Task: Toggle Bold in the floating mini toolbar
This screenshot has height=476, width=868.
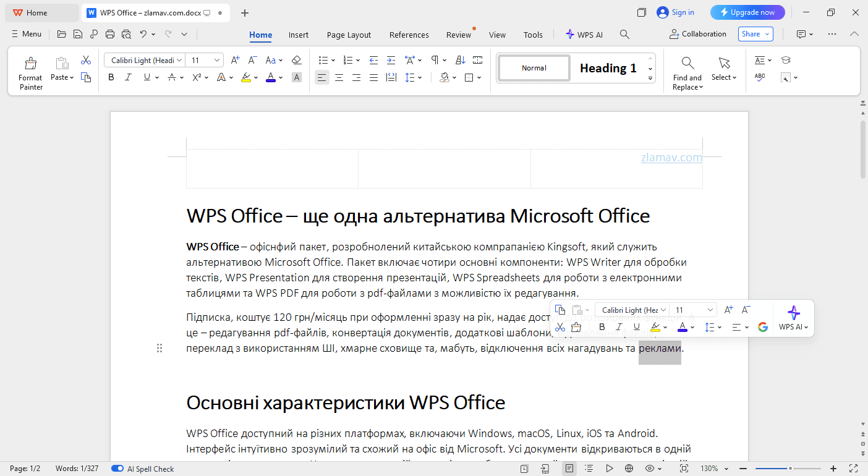Action: click(602, 327)
